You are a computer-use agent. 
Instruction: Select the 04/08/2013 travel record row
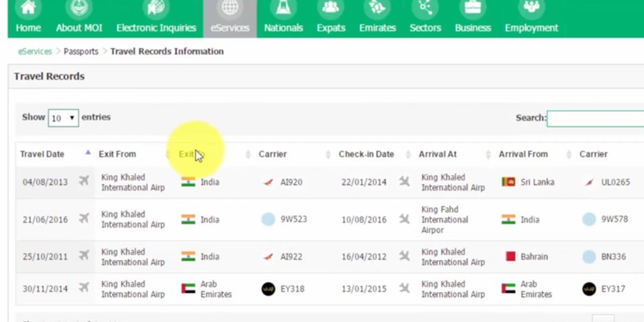point(45,182)
